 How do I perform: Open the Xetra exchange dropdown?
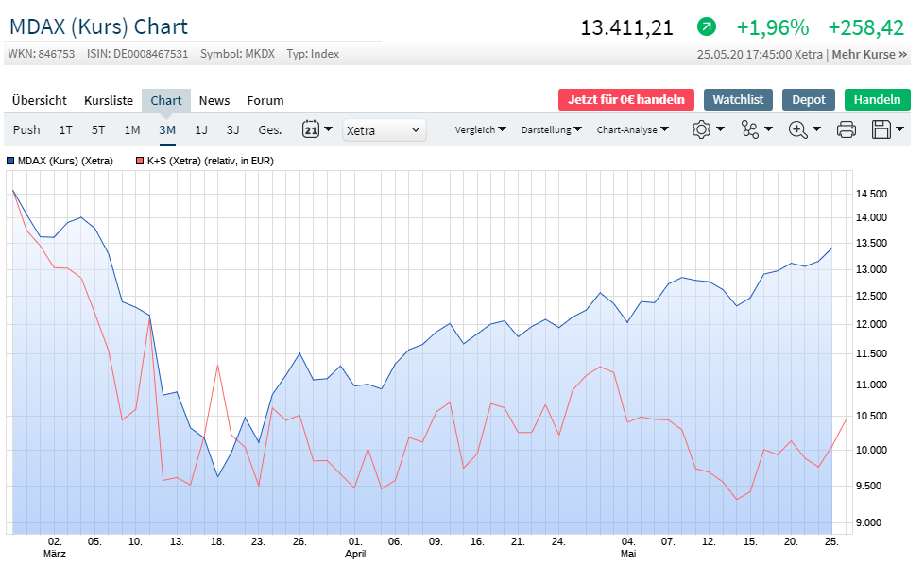(385, 129)
